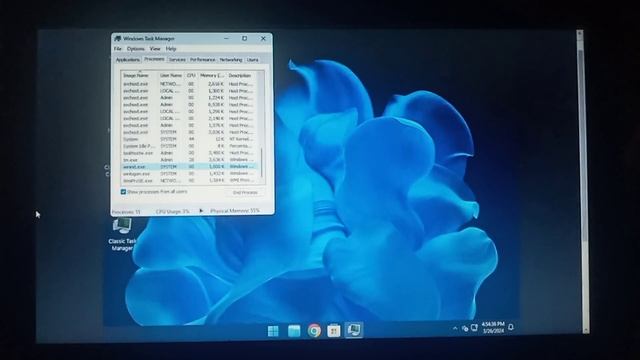640x360 pixels.
Task: Click the Task Manager taskbar icon
Action: pos(353,330)
